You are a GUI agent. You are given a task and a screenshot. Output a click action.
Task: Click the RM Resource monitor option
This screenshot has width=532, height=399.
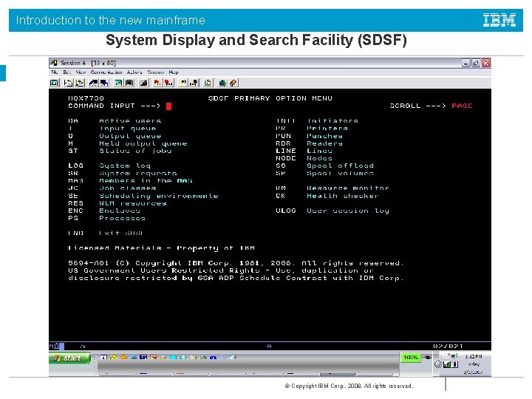click(332, 188)
